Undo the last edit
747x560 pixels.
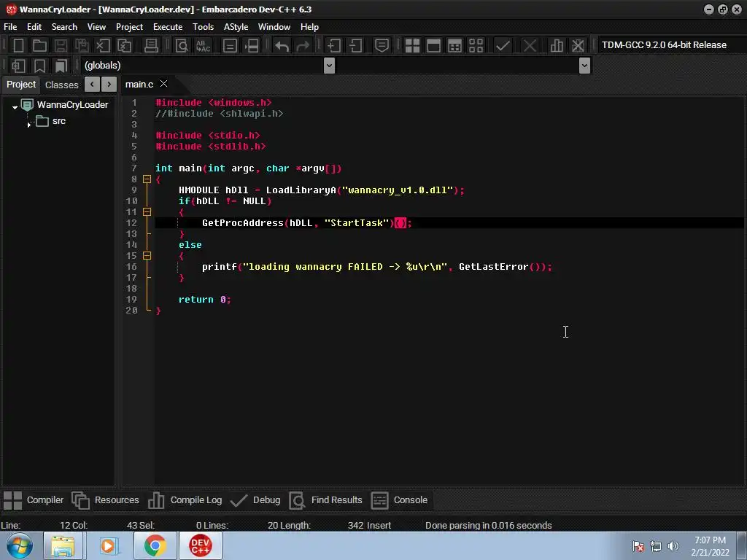pos(282,46)
